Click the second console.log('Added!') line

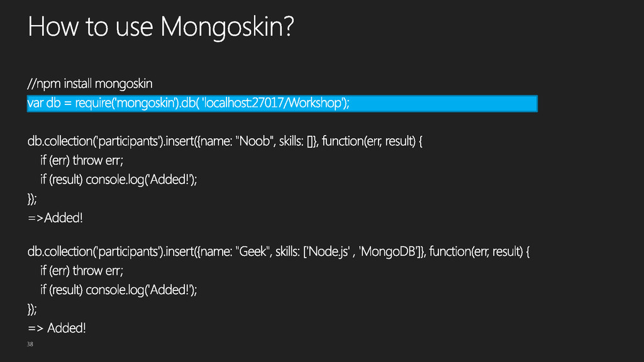(x=119, y=290)
